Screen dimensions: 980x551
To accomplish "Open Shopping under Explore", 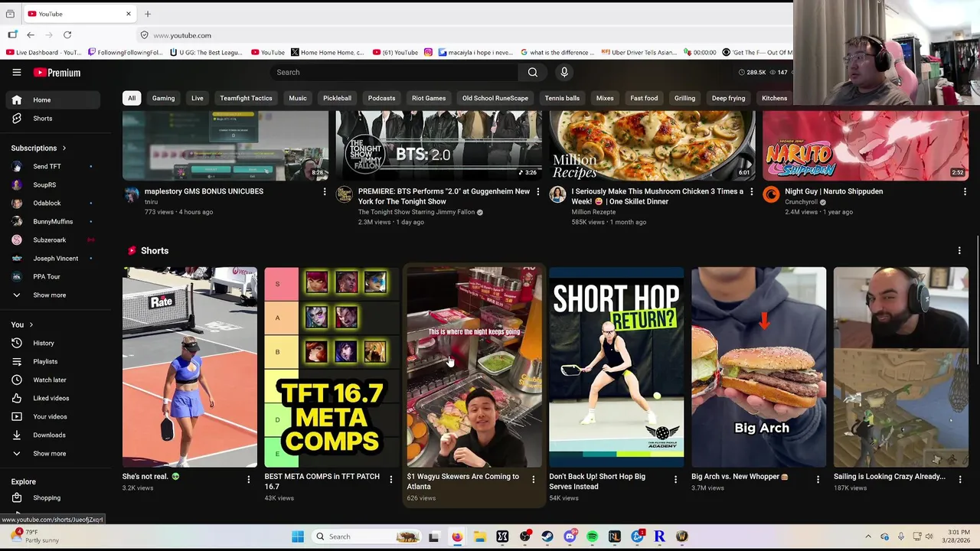I will [53, 497].
